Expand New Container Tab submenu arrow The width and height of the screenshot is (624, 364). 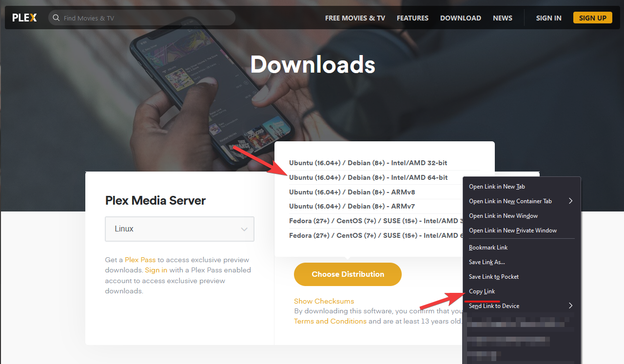tap(570, 201)
